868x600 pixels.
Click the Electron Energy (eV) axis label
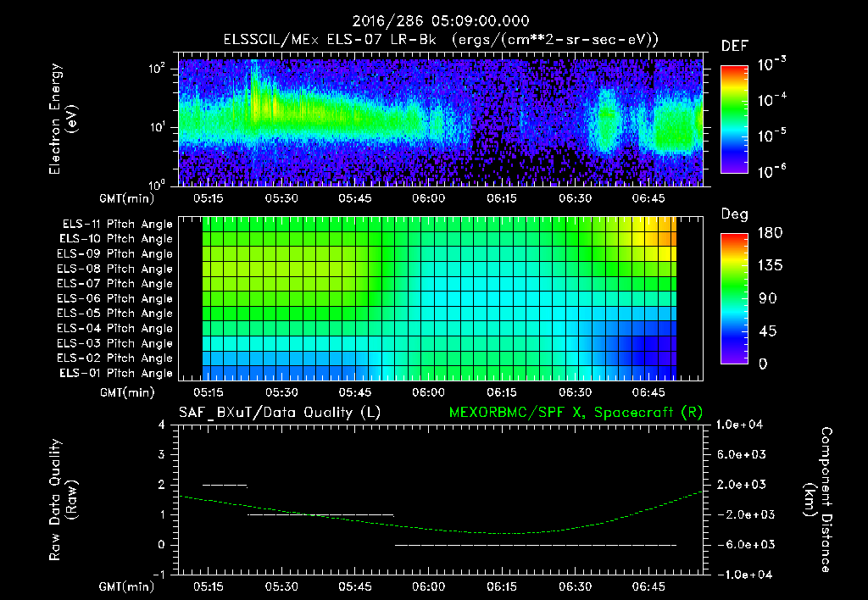(63, 119)
